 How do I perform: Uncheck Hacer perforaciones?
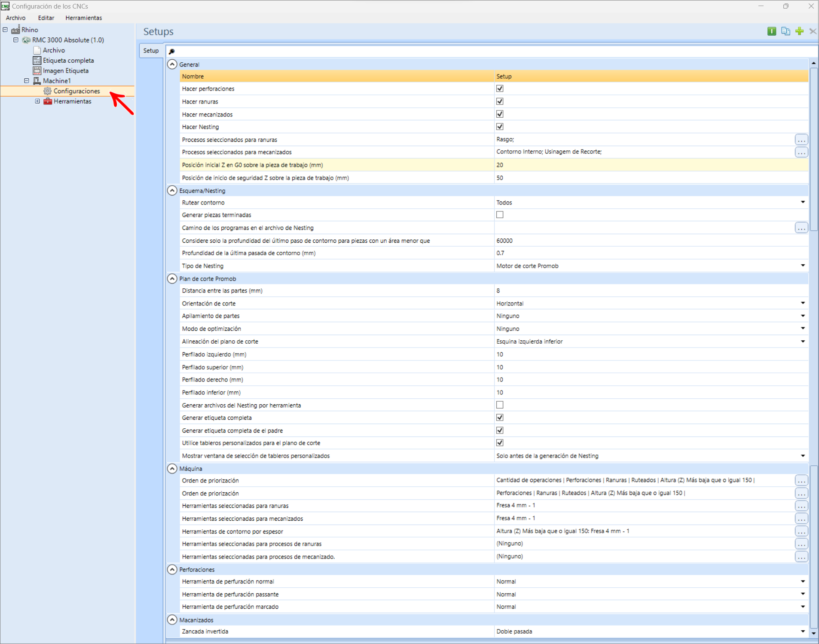(x=500, y=89)
